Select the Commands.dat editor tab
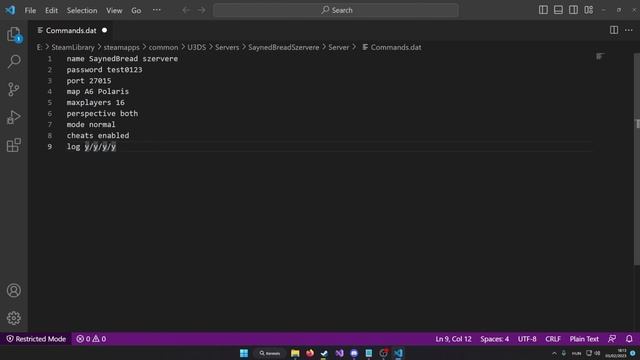Image resolution: width=640 pixels, height=360 pixels. (72, 31)
